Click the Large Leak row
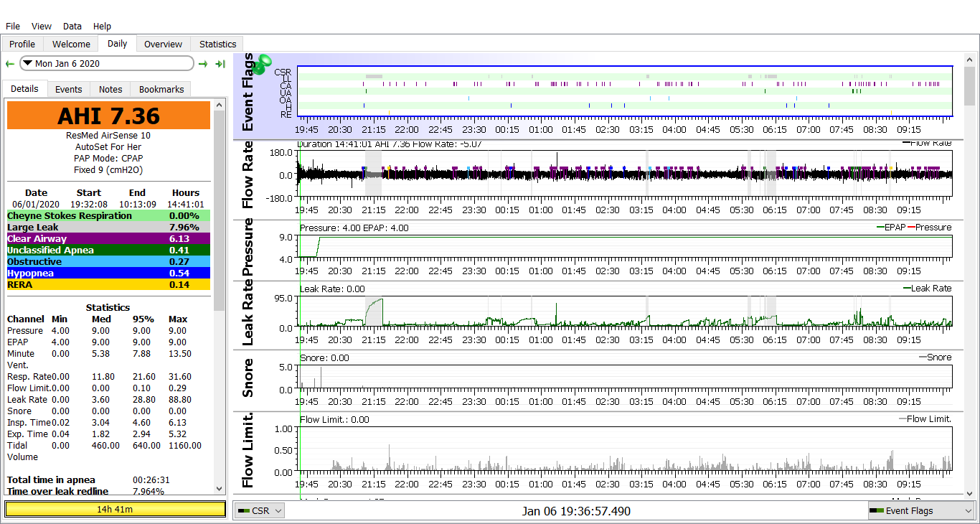This screenshot has height=524, width=980. (x=108, y=227)
